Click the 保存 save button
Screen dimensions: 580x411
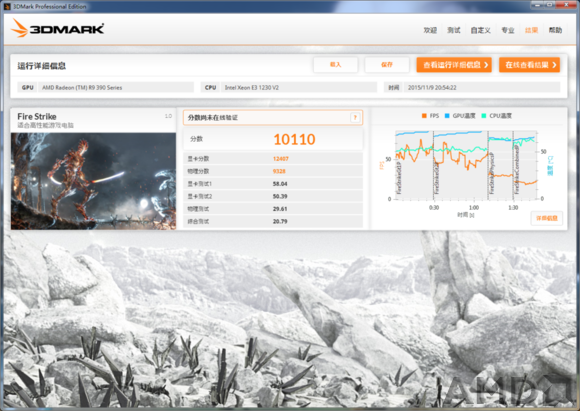tap(387, 65)
